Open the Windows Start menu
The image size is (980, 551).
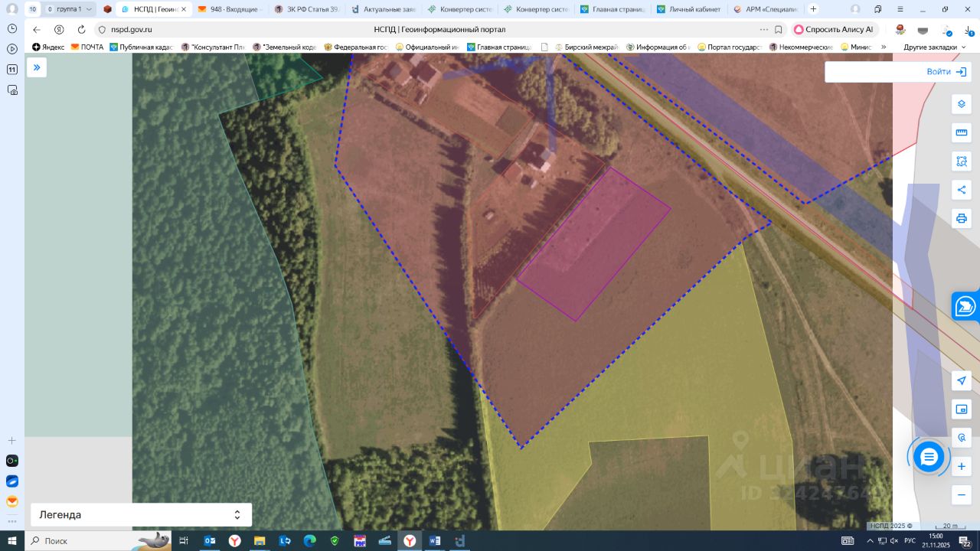[12, 541]
